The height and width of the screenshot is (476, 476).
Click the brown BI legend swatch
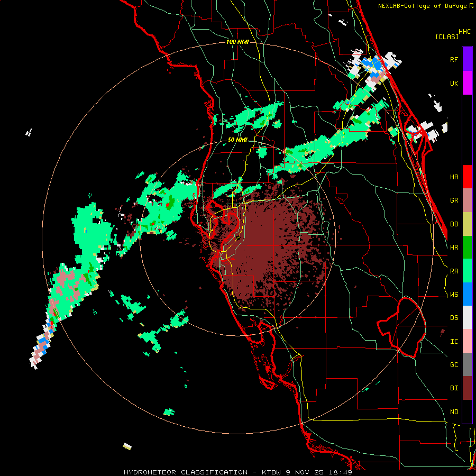[x=467, y=388]
